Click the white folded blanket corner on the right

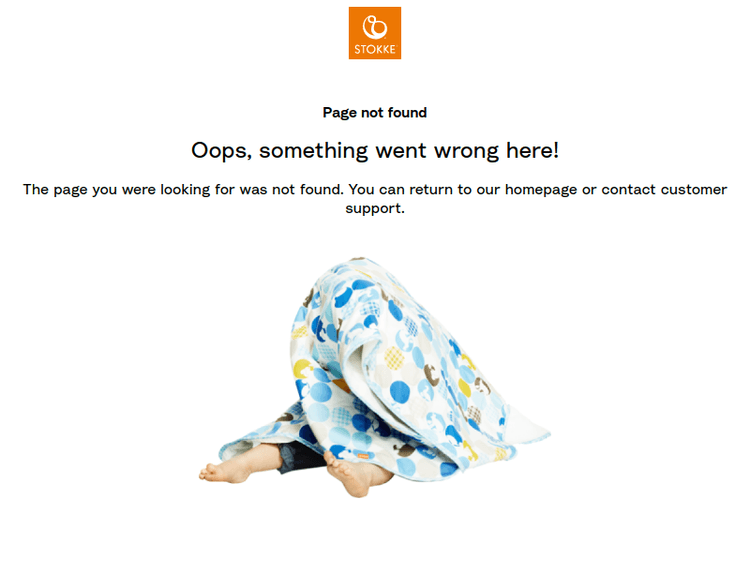[x=526, y=424]
